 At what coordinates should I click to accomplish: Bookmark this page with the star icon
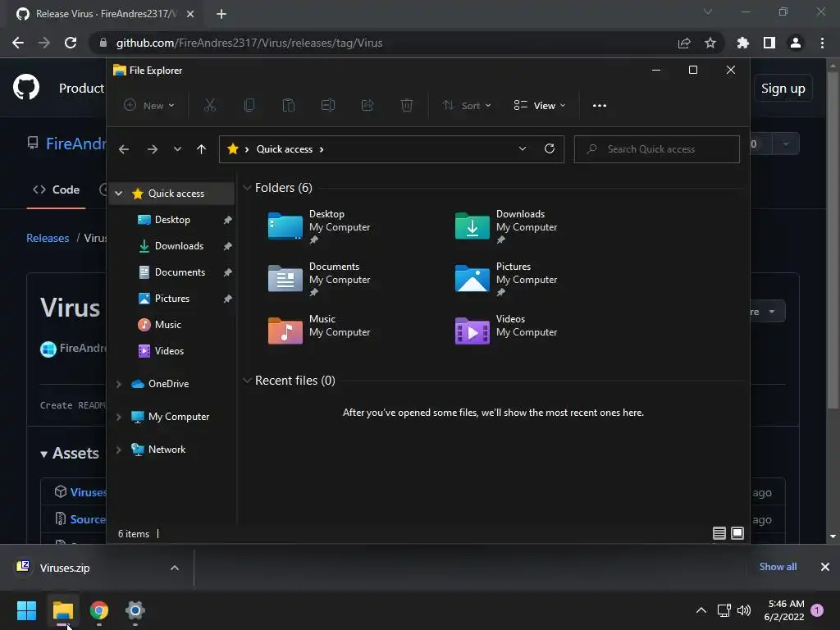tap(710, 43)
